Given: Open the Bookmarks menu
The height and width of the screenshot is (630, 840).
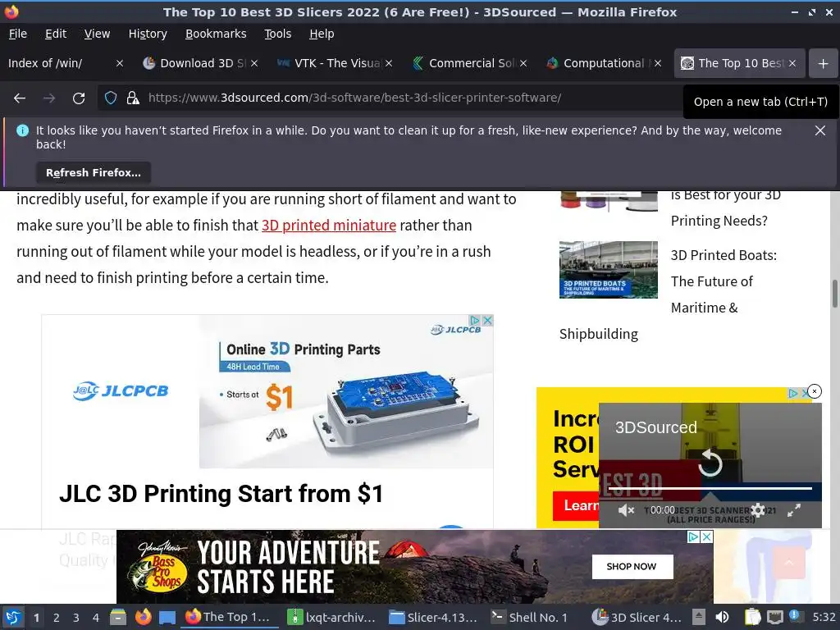Looking at the screenshot, I should (216, 34).
